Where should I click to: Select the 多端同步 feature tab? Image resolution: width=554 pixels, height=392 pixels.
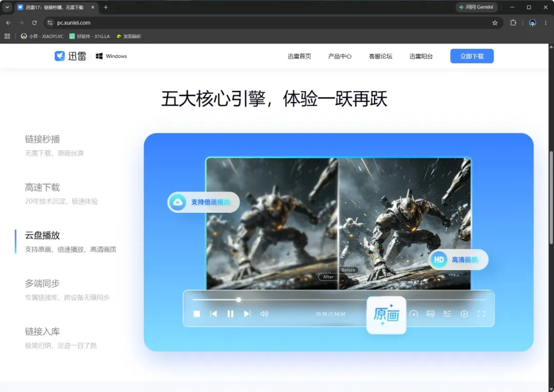[x=67, y=290]
